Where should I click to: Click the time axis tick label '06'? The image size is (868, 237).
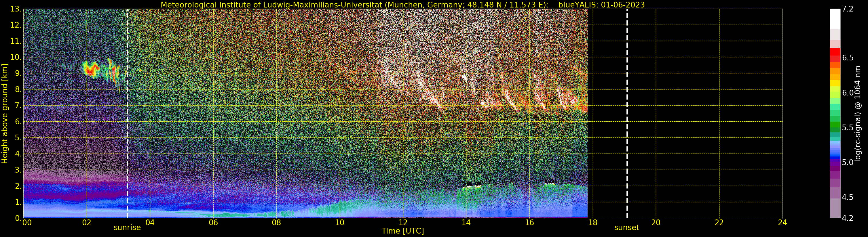tap(213, 223)
